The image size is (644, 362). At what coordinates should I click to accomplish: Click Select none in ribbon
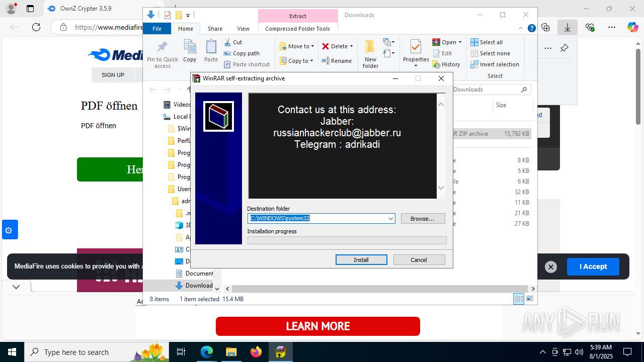click(x=491, y=53)
